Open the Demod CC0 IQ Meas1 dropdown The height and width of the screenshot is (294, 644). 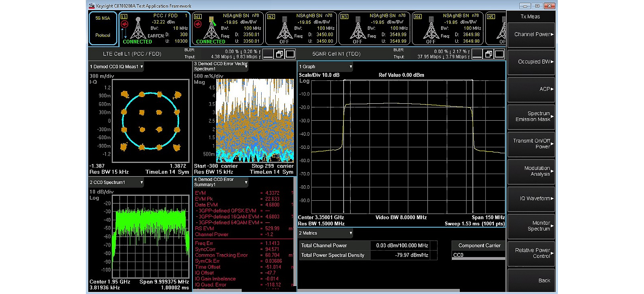(x=116, y=67)
